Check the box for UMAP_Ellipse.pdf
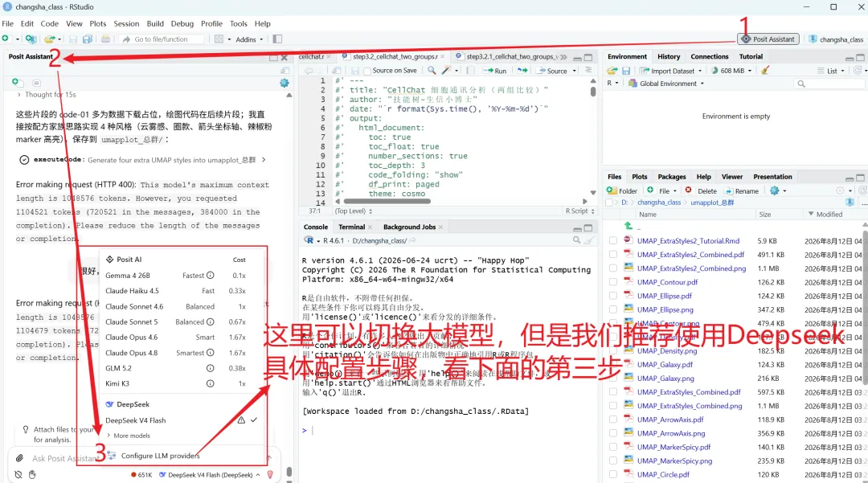This screenshot has width=868, height=483. (612, 296)
